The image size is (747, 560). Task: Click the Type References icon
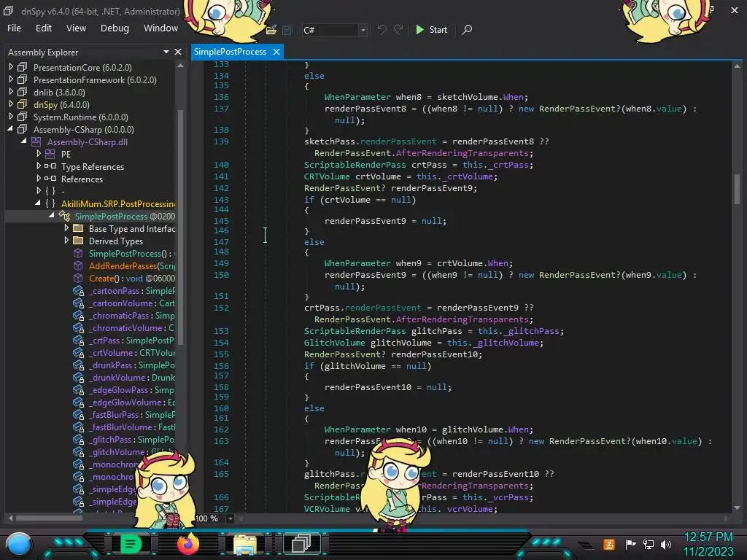click(50, 166)
